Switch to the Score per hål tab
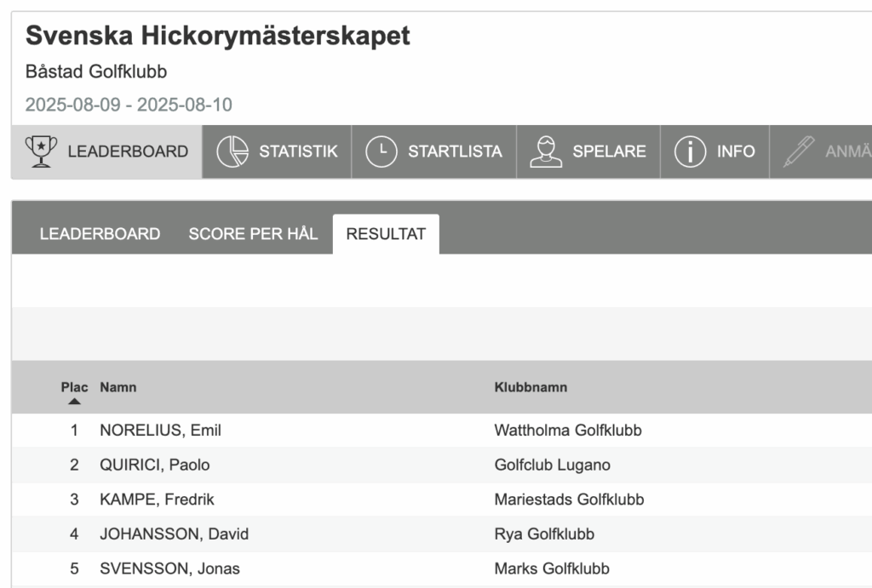 coord(253,234)
